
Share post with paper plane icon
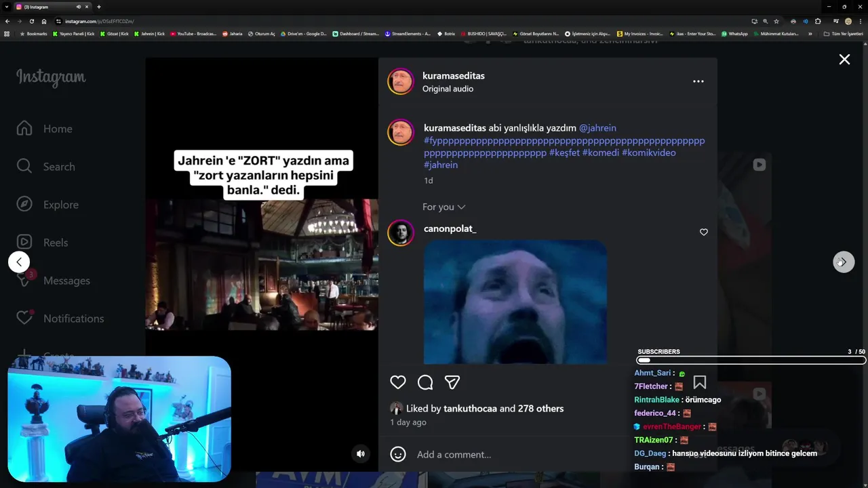pos(452,382)
